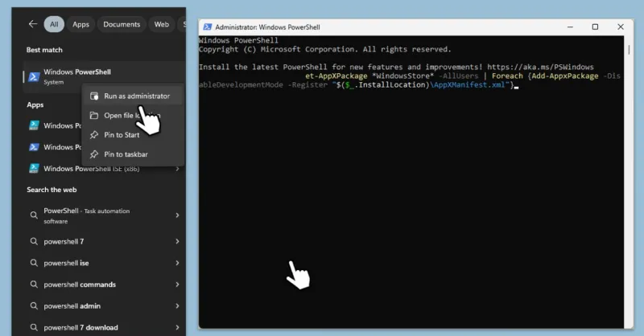The image size is (644, 336).
Task: Click search icon beside powershell commands
Action: [34, 285]
